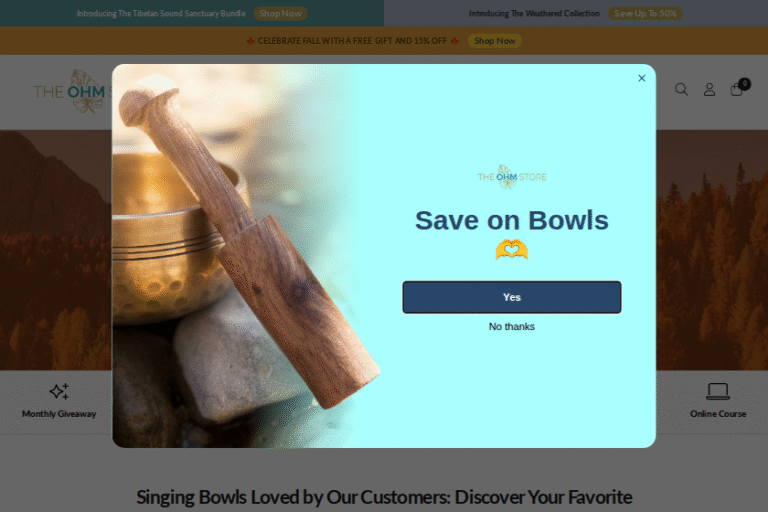Click Singing Bowls Loved by Customers heading
The width and height of the screenshot is (768, 512).
click(x=384, y=497)
